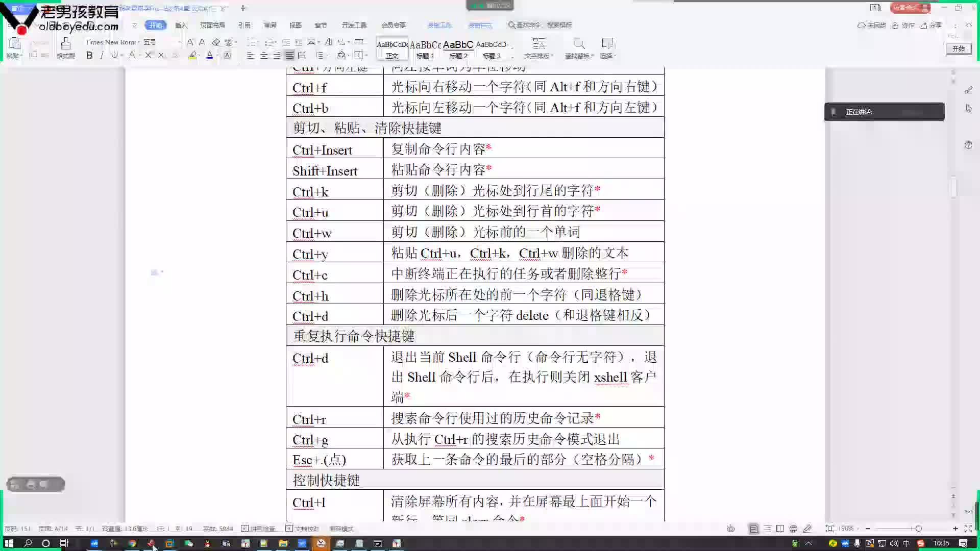Click the zoom slider handle
Image resolution: width=980 pixels, height=551 pixels.
pos(918,529)
